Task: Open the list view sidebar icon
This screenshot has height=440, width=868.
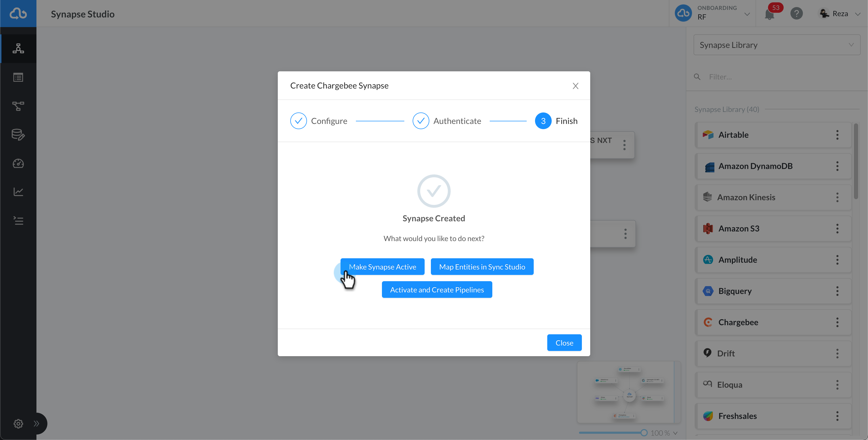Action: coord(18,78)
